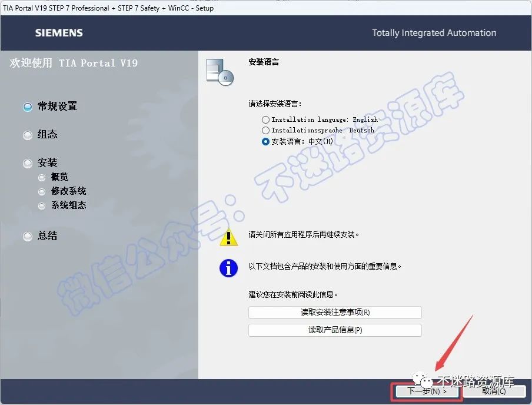Select the 安装 step in sidebar
Screen dimensions: 532x405
pyautogui.click(x=40, y=163)
